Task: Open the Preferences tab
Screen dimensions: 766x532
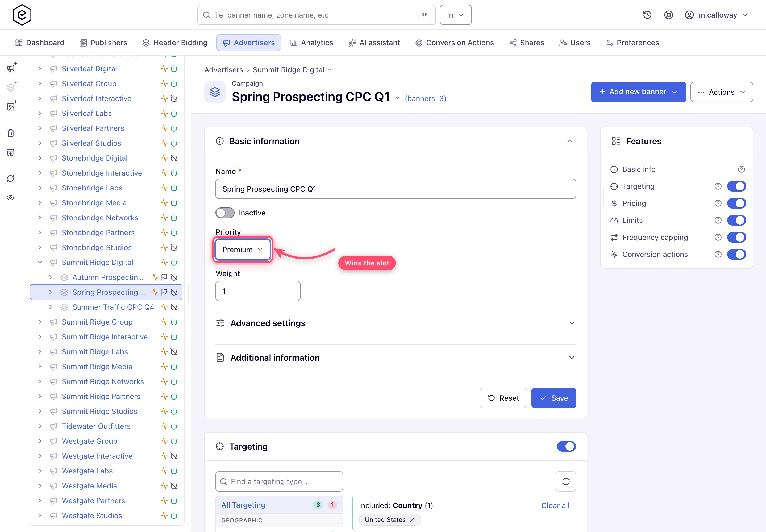Action: [633, 43]
